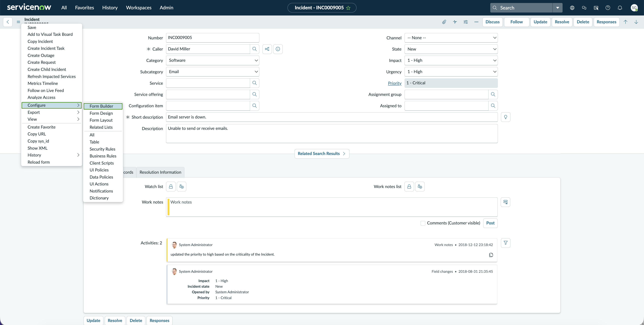Image resolution: width=644 pixels, height=325 pixels.
Task: Go to next record down arrow
Action: click(x=636, y=22)
